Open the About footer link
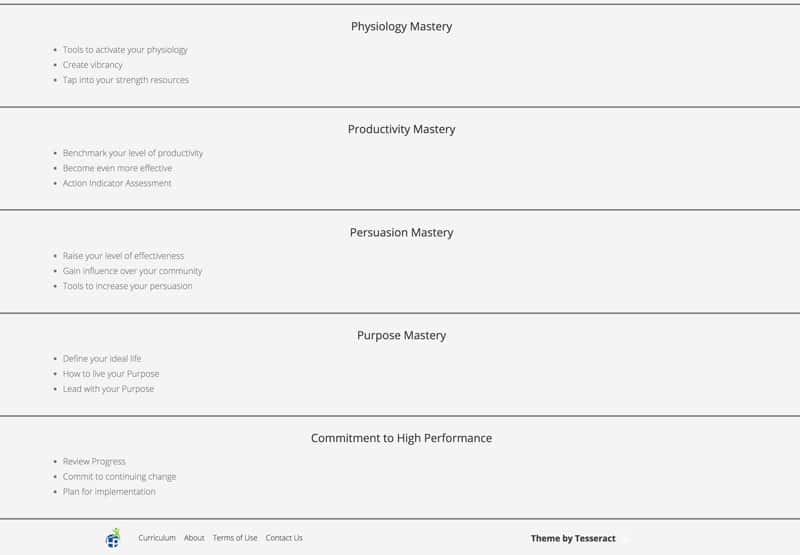The height and width of the screenshot is (555, 800). (x=194, y=538)
